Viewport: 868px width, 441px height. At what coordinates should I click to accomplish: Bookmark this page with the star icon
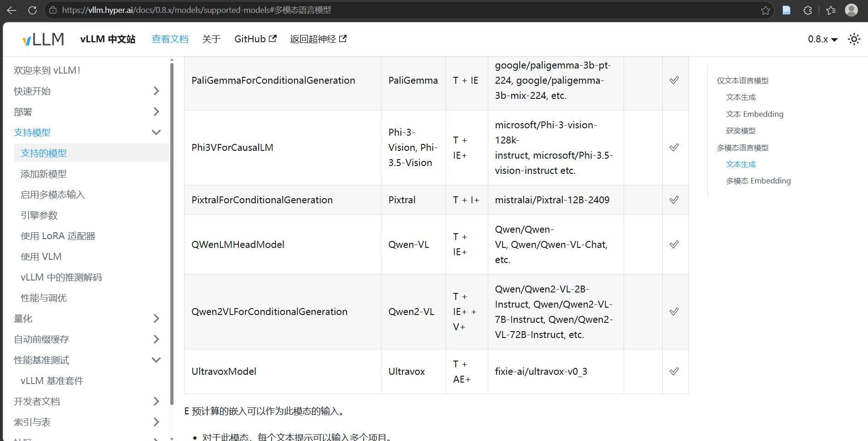point(765,10)
